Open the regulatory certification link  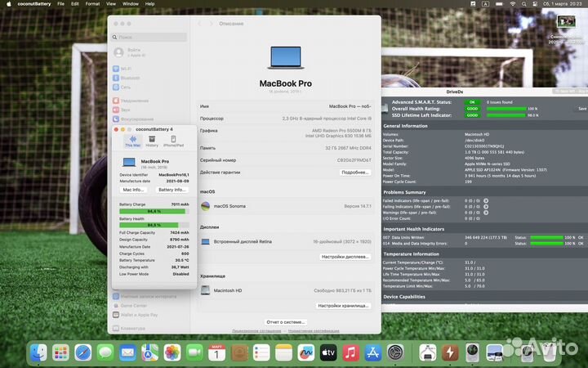[314, 331]
